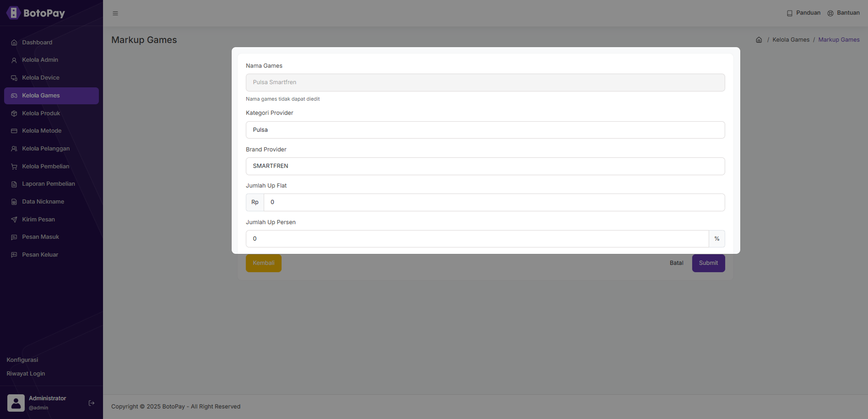Click the Batal button
Image resolution: width=868 pixels, height=419 pixels.
(x=676, y=263)
